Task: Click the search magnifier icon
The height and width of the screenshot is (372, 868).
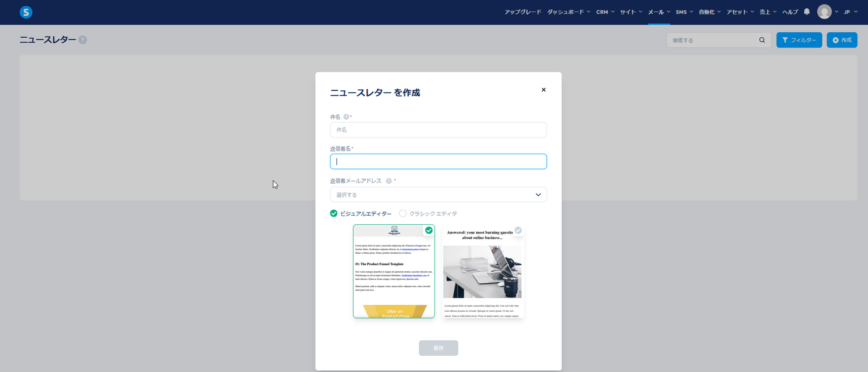Action: (762, 40)
